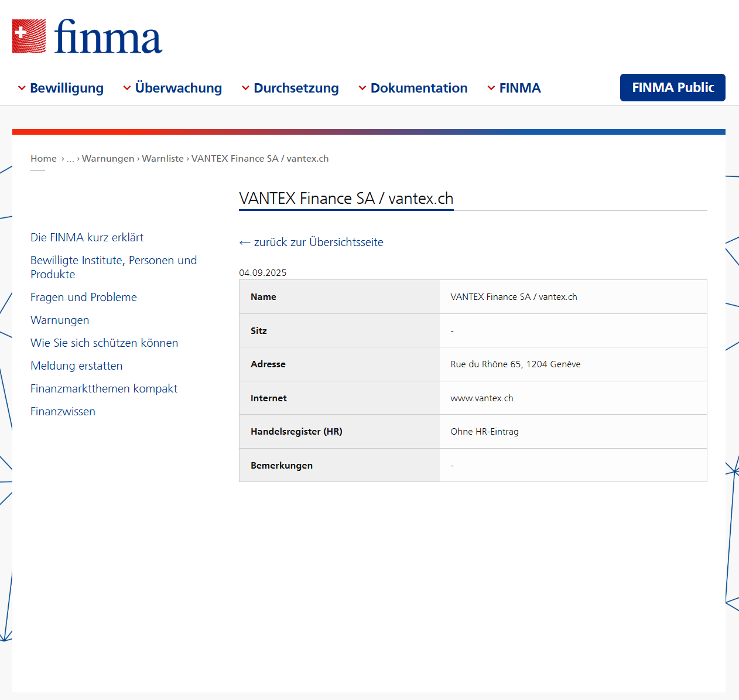Expand the FINMA menu chevron
739x700 pixels.
491,88
